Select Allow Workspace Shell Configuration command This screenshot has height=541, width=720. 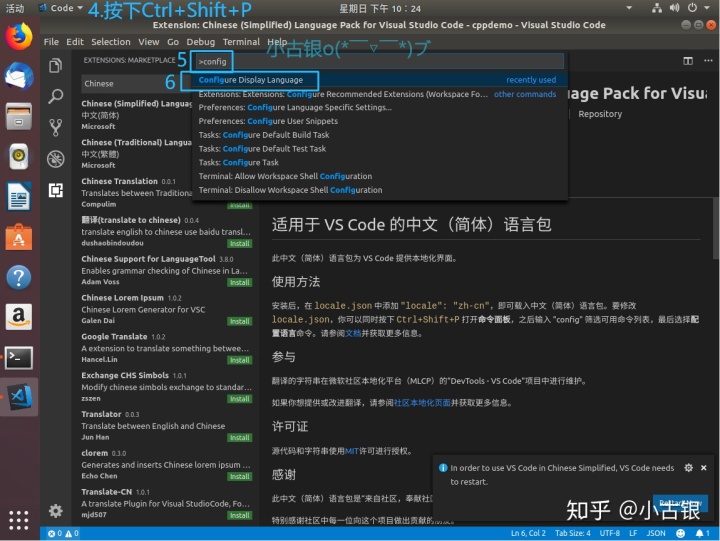click(380, 176)
